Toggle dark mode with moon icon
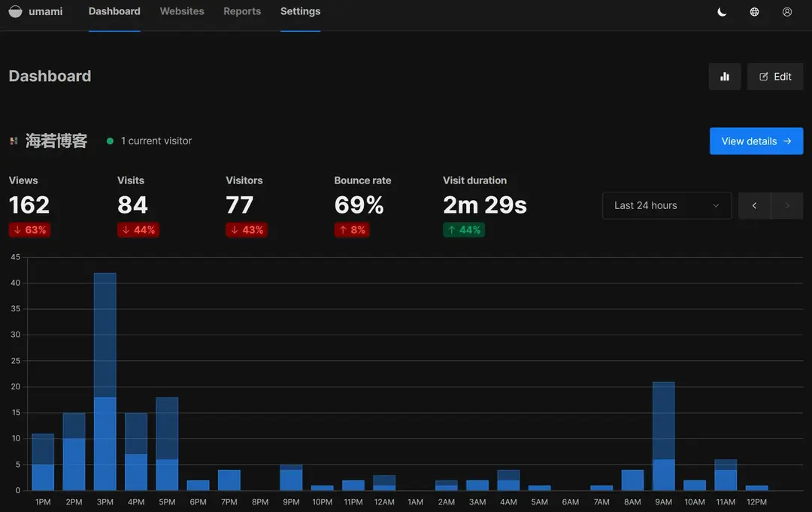This screenshot has height=512, width=812. click(722, 12)
